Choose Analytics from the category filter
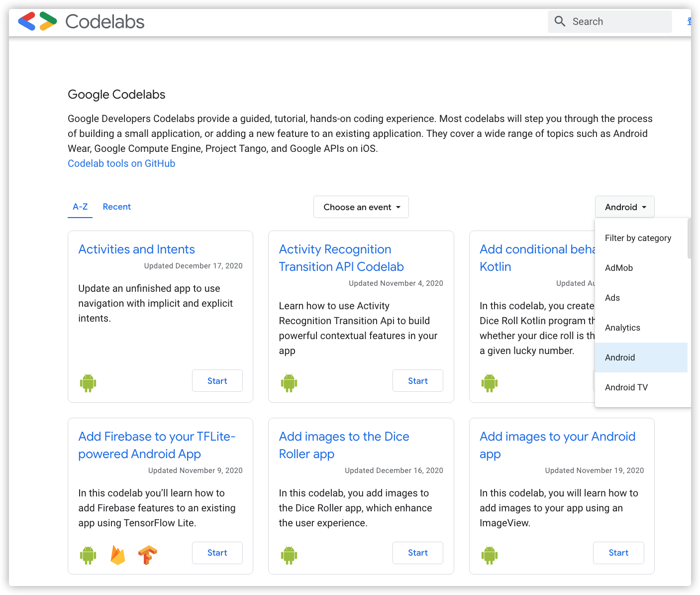The height and width of the screenshot is (595, 700). tap(622, 328)
